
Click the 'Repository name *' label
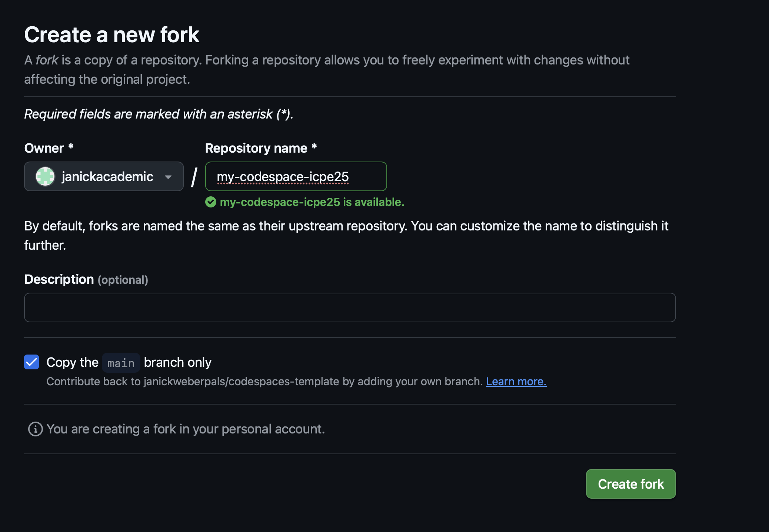(x=261, y=148)
